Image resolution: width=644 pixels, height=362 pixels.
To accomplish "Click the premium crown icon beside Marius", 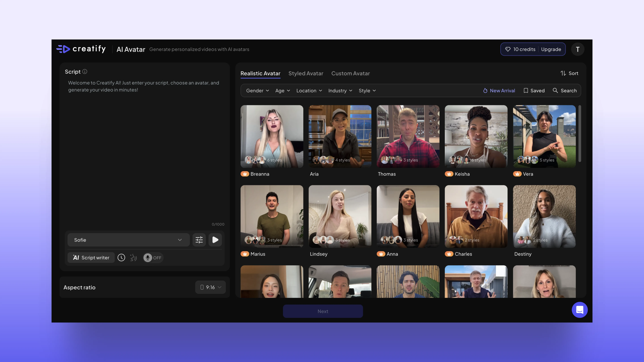I will tap(245, 254).
